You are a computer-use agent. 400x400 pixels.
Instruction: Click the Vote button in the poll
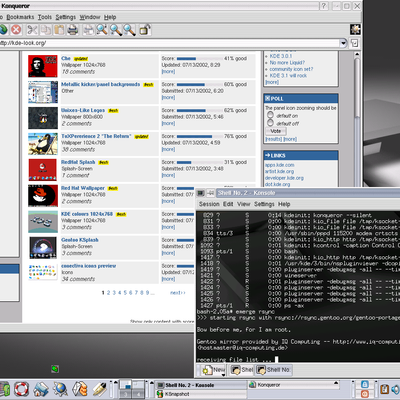(276, 131)
